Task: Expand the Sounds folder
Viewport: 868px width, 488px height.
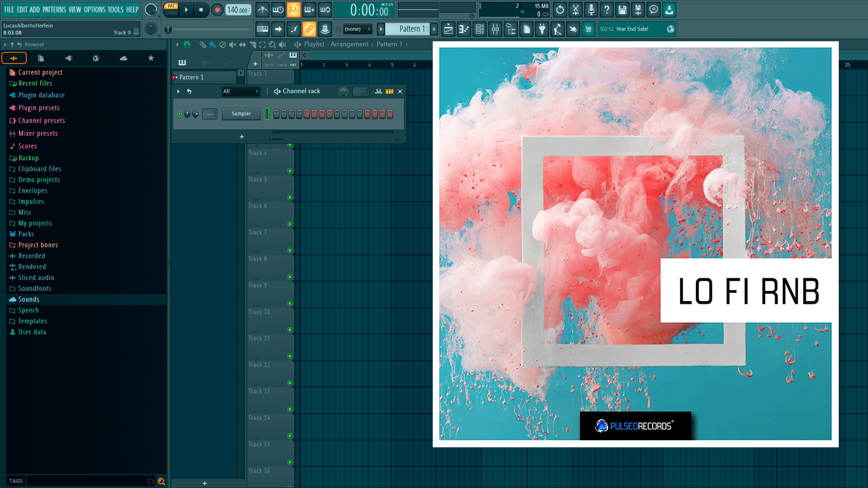Action: tap(28, 299)
